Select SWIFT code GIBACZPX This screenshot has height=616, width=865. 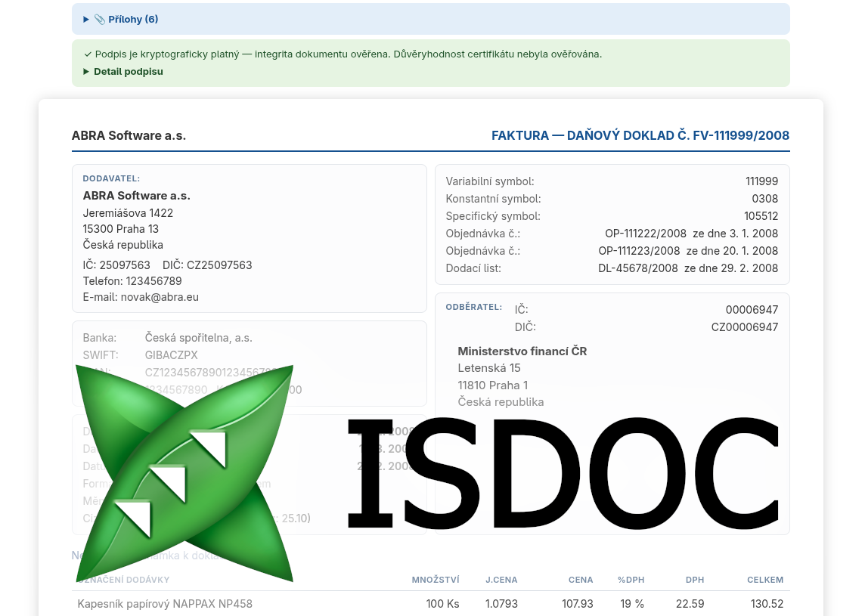(x=172, y=355)
